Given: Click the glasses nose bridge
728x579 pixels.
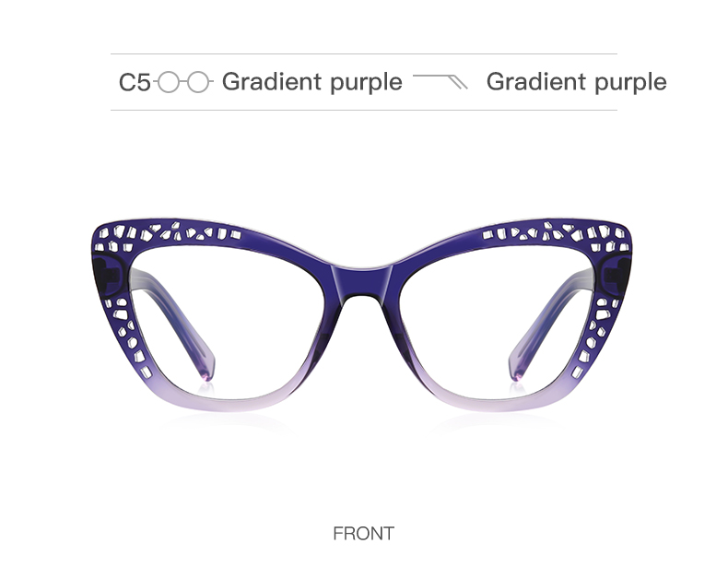Looking at the screenshot, I should [362, 283].
